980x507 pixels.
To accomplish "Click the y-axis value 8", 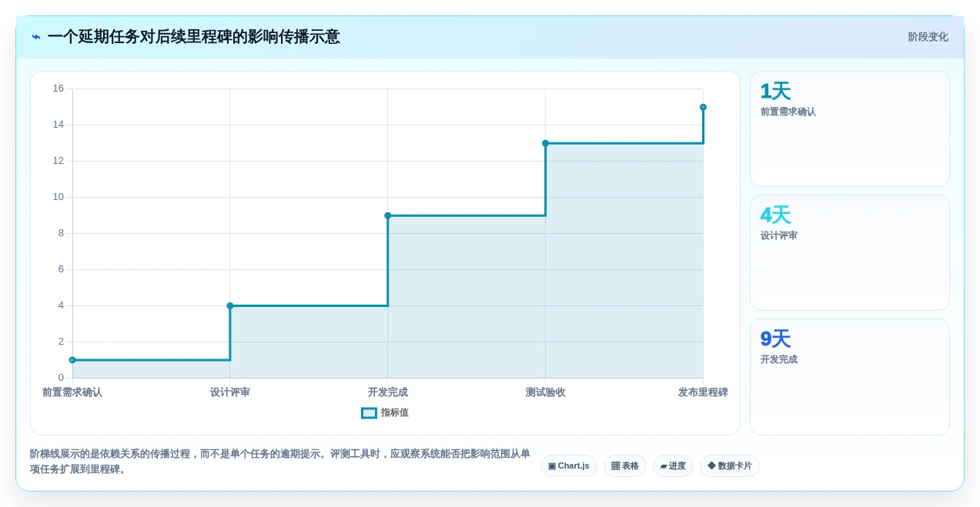I will point(62,233).
